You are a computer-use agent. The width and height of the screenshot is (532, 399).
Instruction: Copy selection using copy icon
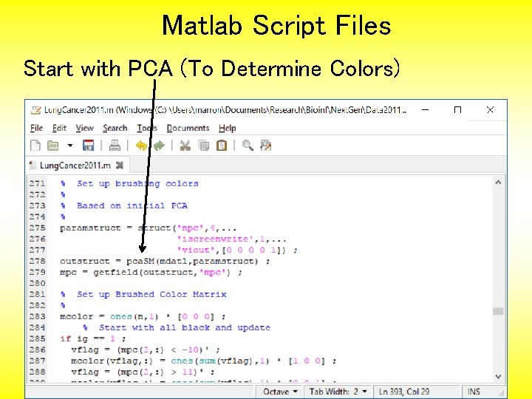(x=204, y=146)
